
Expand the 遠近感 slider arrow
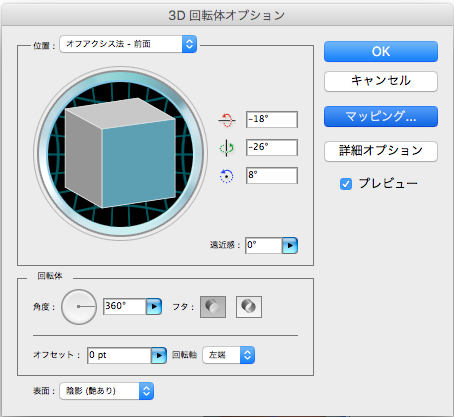coord(290,246)
